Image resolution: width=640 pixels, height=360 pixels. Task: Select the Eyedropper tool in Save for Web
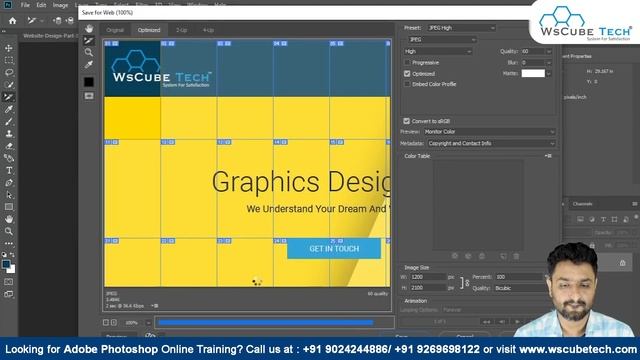(89, 64)
